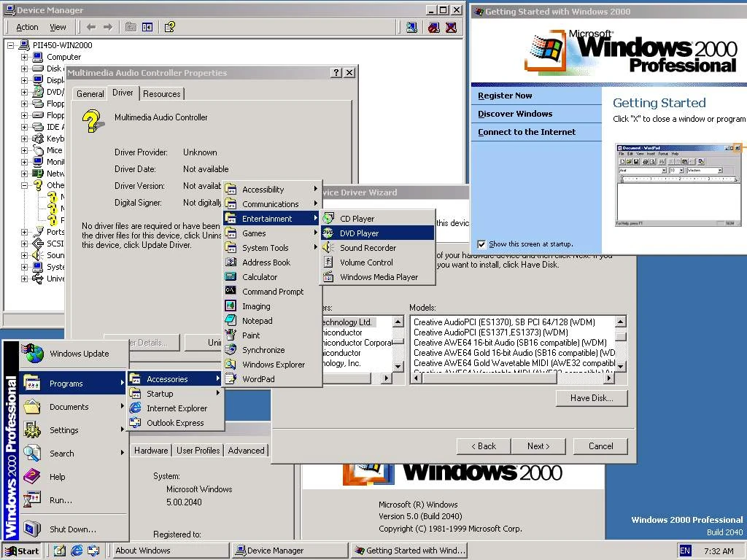Select Sound Recorder from the Entertainment menu
The image size is (747, 560).
pos(368,248)
